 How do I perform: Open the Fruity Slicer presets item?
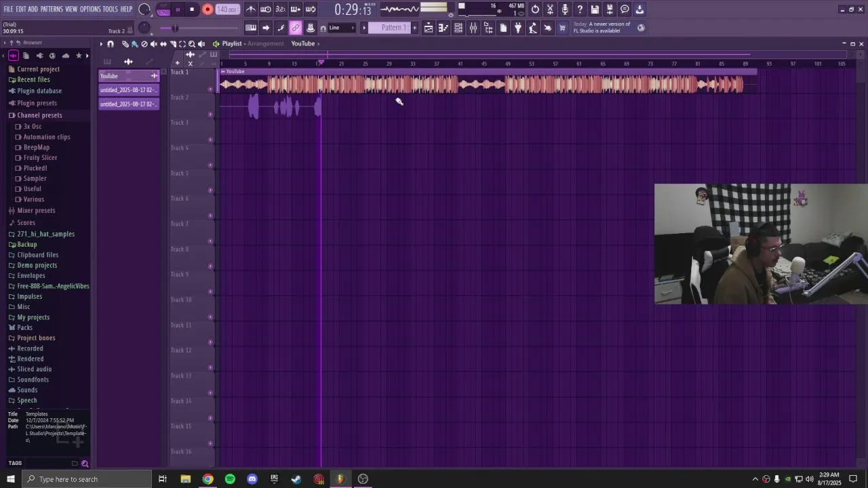click(40, 157)
